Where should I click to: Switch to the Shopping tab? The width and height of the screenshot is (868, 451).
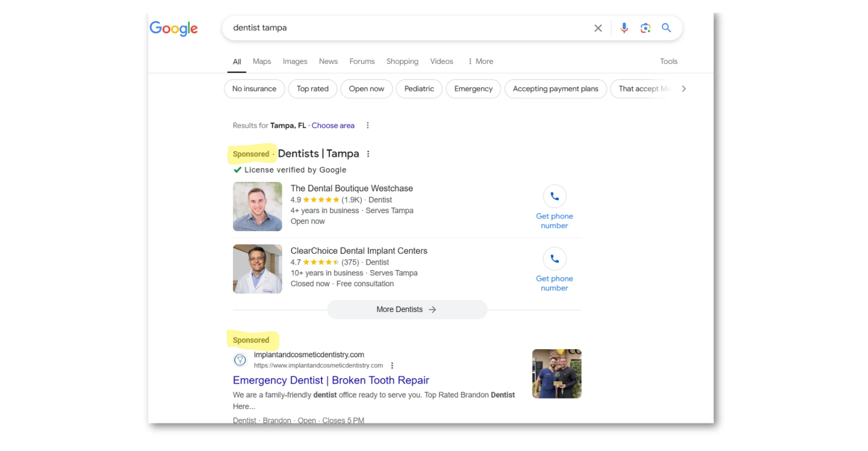(x=402, y=62)
